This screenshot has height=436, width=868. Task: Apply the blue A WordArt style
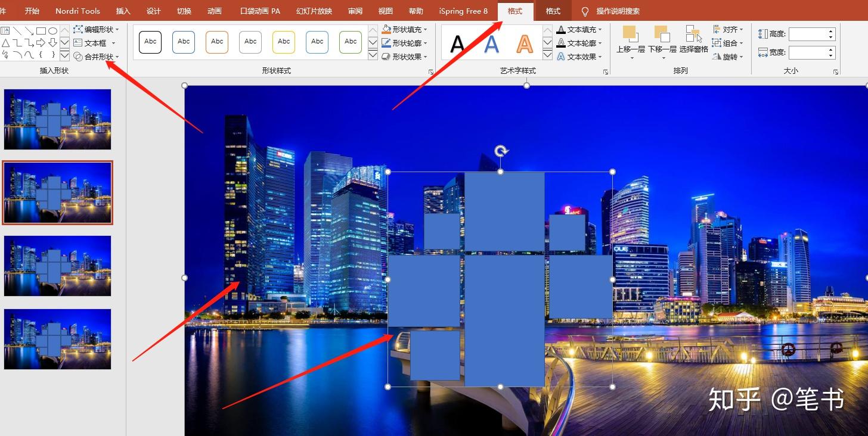tap(491, 43)
